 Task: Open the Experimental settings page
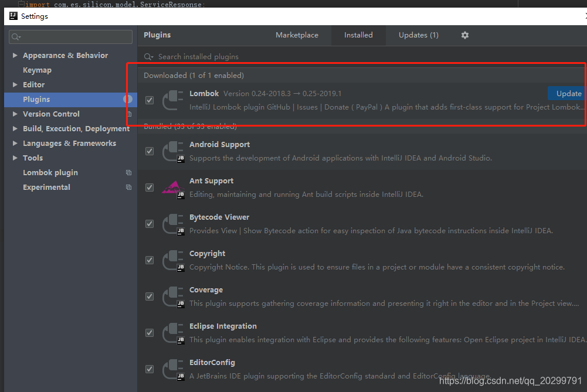(46, 187)
